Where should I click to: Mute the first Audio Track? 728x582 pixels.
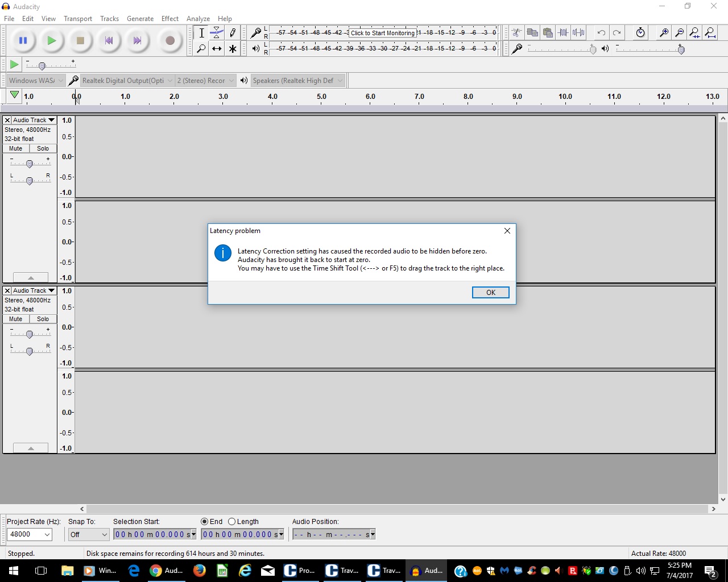point(16,148)
